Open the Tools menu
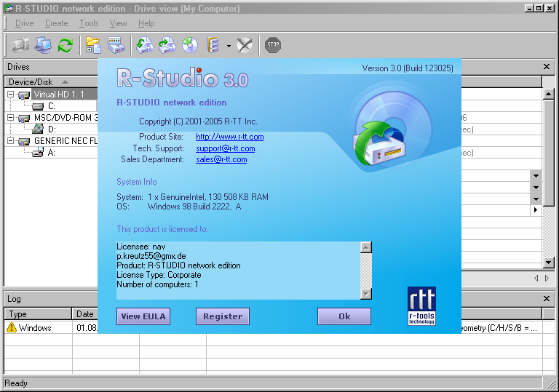The width and height of the screenshot is (559, 392). pos(89,23)
